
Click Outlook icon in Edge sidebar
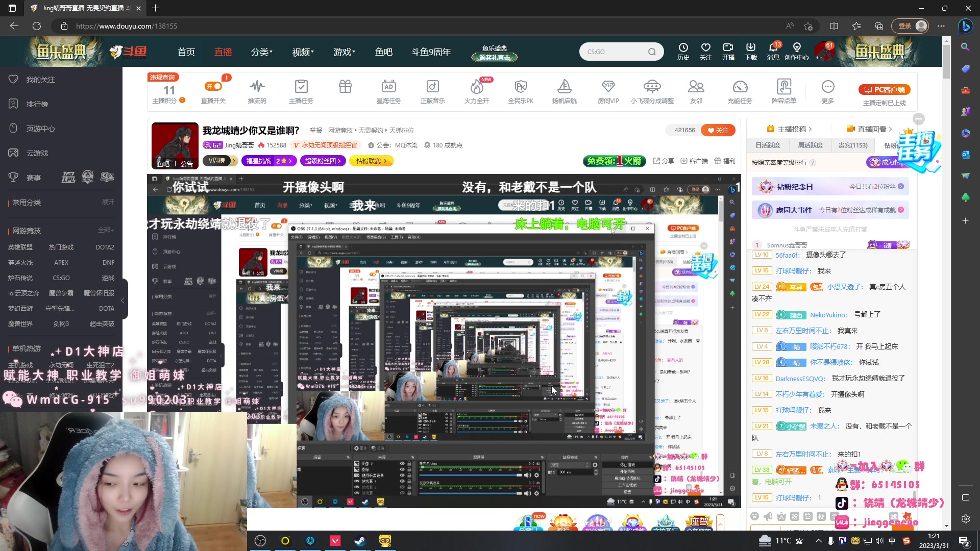coord(965,154)
